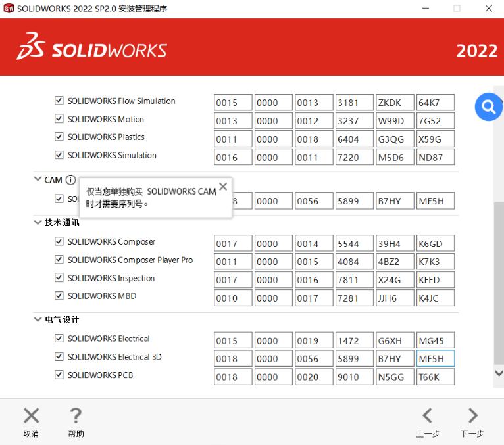This screenshot has width=504, height=445.
Task: Uncheck SOLIDWORKS Electrical
Action: pos(59,339)
